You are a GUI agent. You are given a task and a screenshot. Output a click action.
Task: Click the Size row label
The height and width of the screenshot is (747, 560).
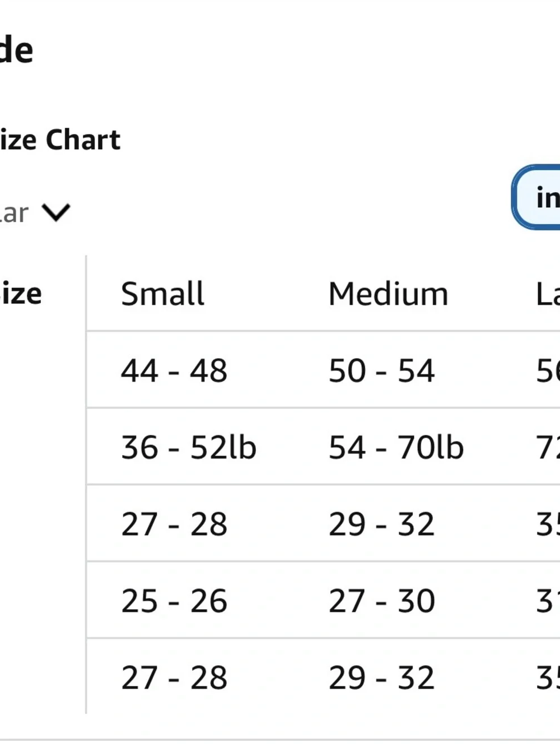click(21, 294)
